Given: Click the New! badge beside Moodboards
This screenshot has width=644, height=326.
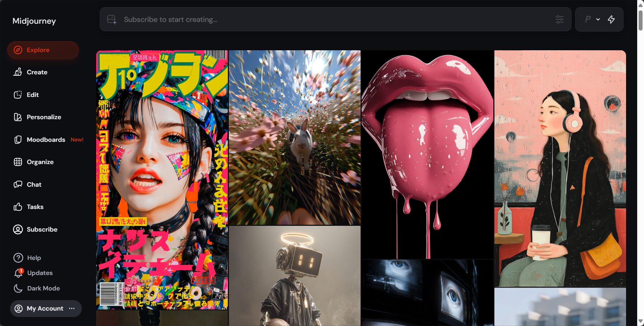Looking at the screenshot, I should tap(77, 140).
